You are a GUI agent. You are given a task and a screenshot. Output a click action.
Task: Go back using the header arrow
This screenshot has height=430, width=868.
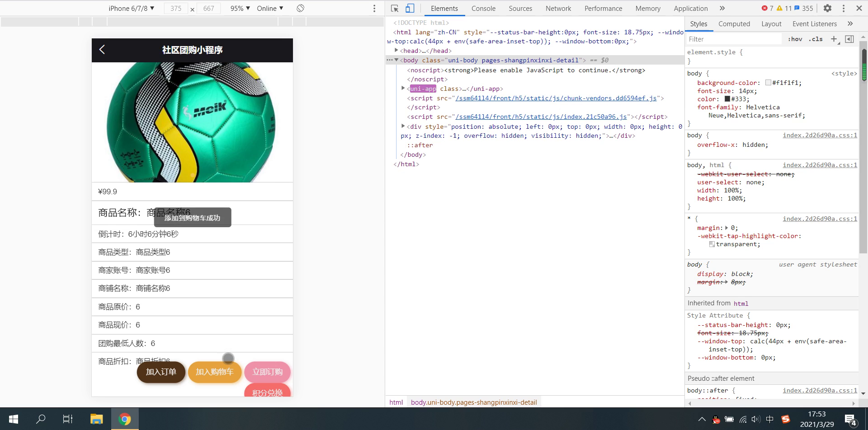point(102,50)
